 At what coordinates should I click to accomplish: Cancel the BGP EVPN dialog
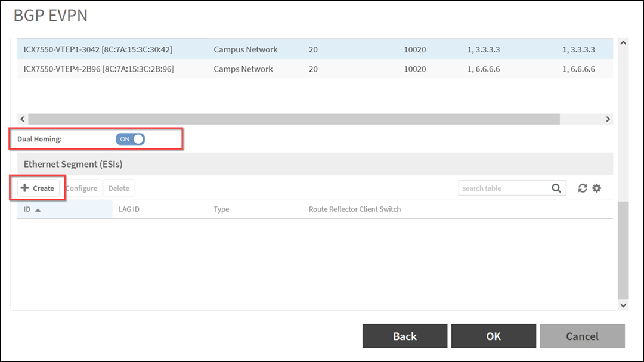tap(583, 336)
